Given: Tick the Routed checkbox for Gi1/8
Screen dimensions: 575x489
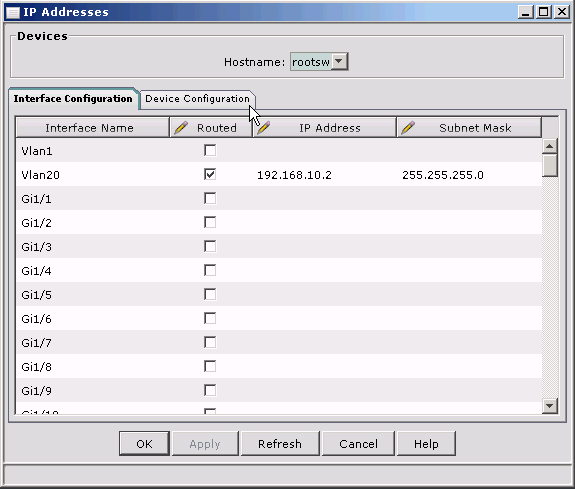Looking at the screenshot, I should click(x=210, y=366).
